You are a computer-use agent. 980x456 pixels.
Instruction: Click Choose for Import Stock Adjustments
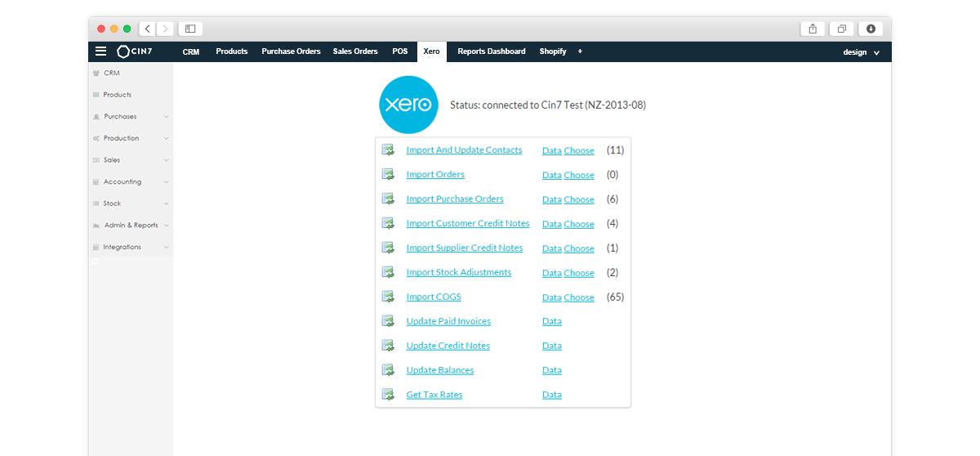579,273
